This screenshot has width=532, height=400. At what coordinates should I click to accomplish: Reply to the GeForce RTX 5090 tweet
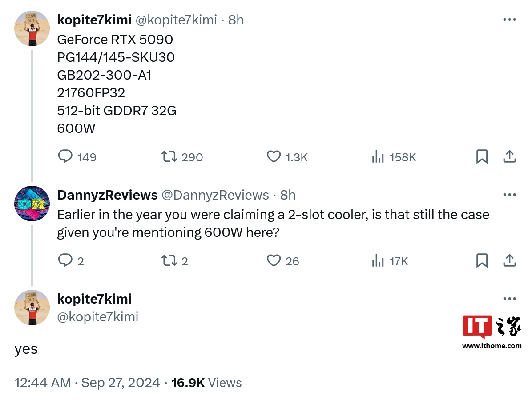(65, 156)
